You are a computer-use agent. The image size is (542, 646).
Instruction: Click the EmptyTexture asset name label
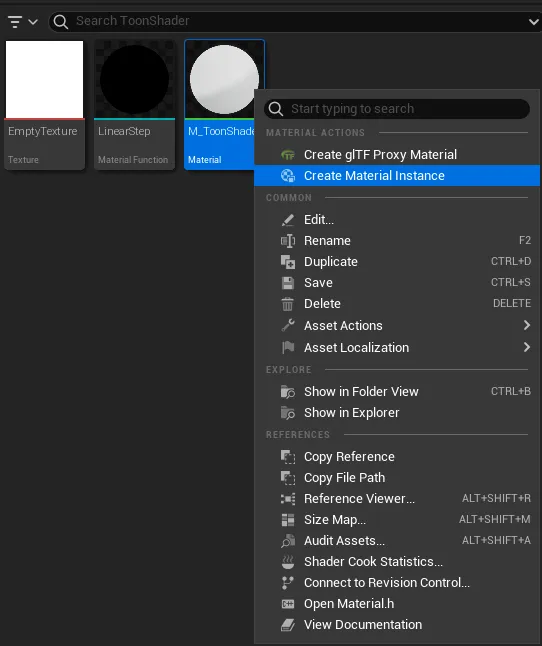pyautogui.click(x=42, y=131)
